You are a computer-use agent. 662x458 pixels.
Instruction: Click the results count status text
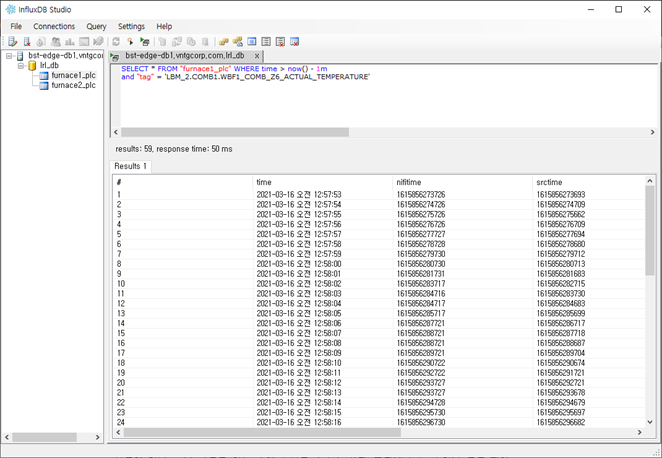174,149
